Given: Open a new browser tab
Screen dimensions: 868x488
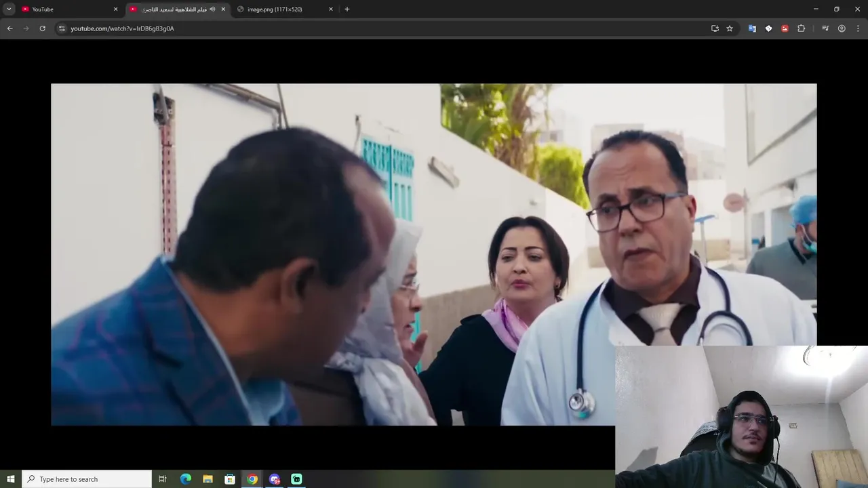Looking at the screenshot, I should [347, 9].
